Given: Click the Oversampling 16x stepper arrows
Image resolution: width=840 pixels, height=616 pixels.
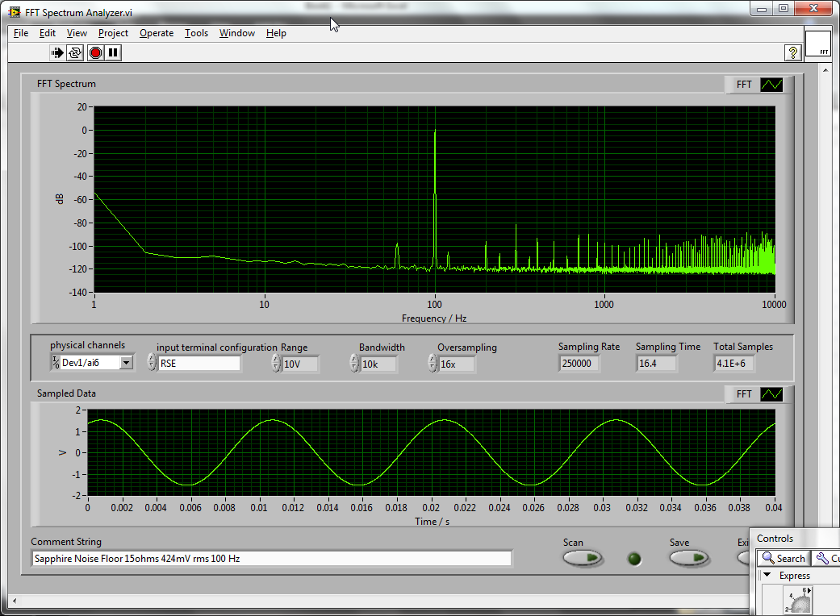Looking at the screenshot, I should pos(433,363).
